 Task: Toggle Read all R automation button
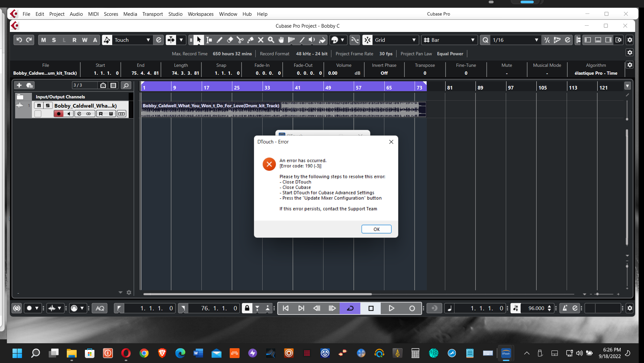[74, 40]
